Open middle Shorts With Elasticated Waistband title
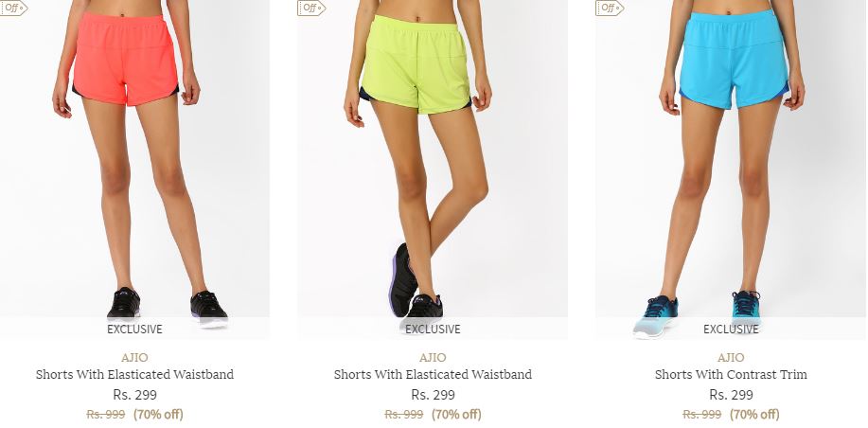 433,374
